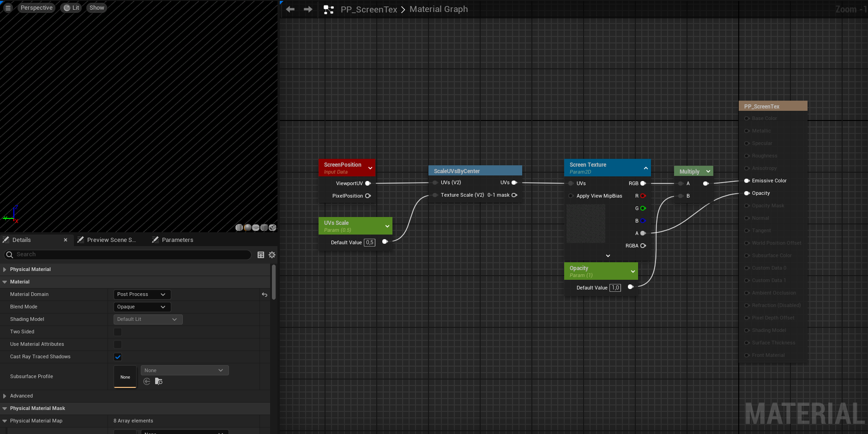
Task: Edit the UVs Scale Default Value field
Action: tap(370, 242)
